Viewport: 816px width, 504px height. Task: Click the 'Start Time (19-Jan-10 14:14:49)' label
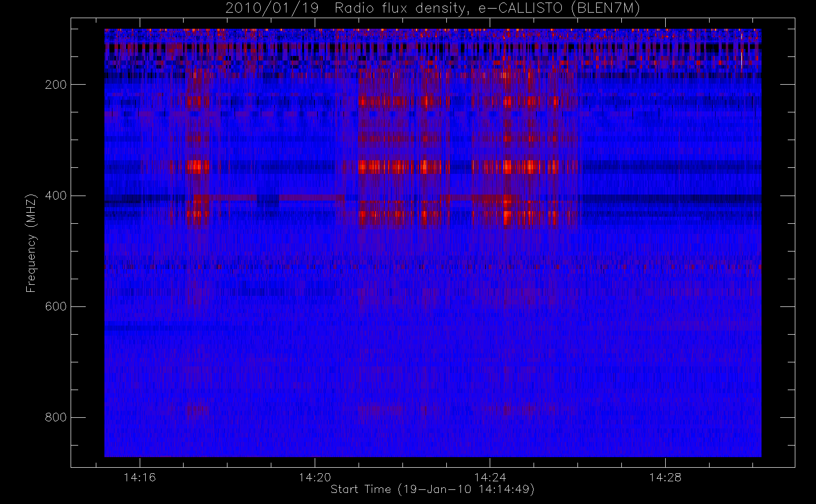pyautogui.click(x=432, y=489)
